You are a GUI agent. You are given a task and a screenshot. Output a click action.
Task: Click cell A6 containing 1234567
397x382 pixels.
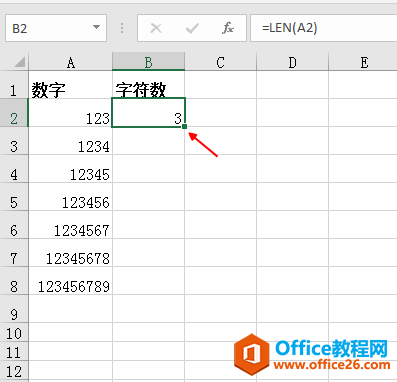click(x=70, y=225)
